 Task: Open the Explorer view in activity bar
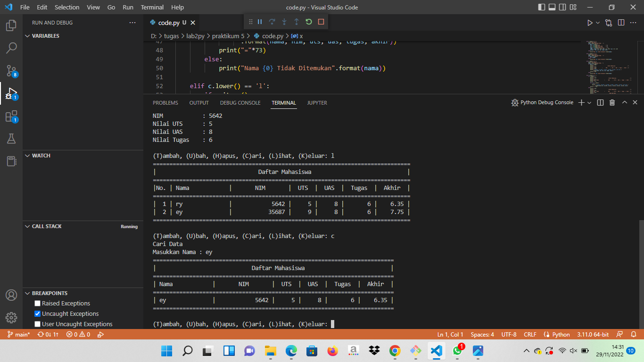click(x=11, y=25)
